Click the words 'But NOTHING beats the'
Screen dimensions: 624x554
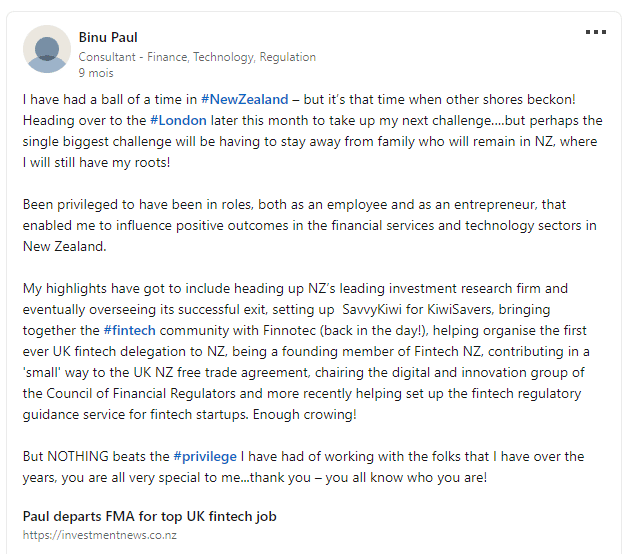tap(96, 456)
